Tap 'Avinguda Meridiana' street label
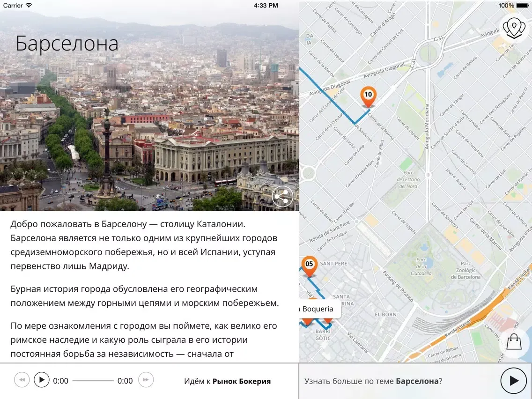The height and width of the screenshot is (399, 532). [x=427, y=126]
